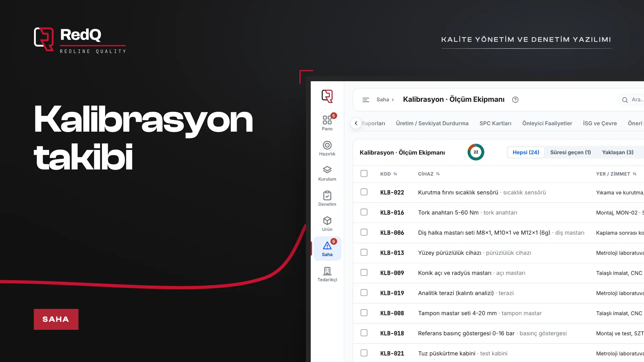Sort table by YER / ZİMMET arrows
This screenshot has height=362, width=644.
635,174
